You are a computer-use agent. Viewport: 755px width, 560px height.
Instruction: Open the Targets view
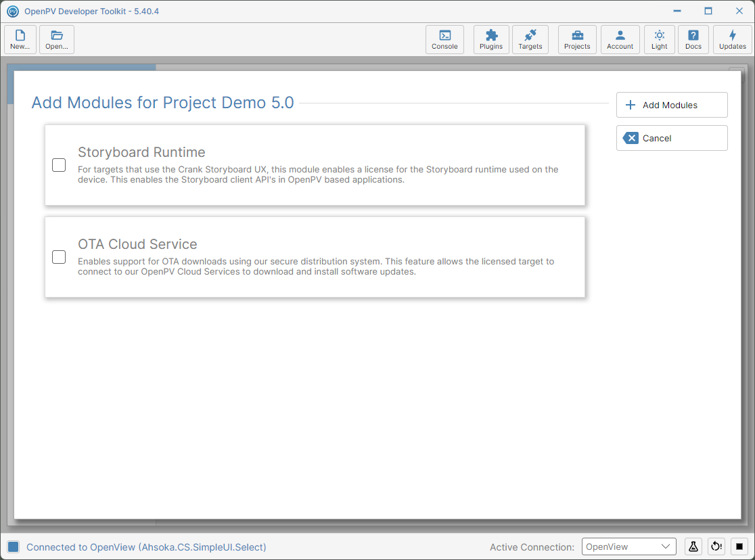pyautogui.click(x=530, y=39)
